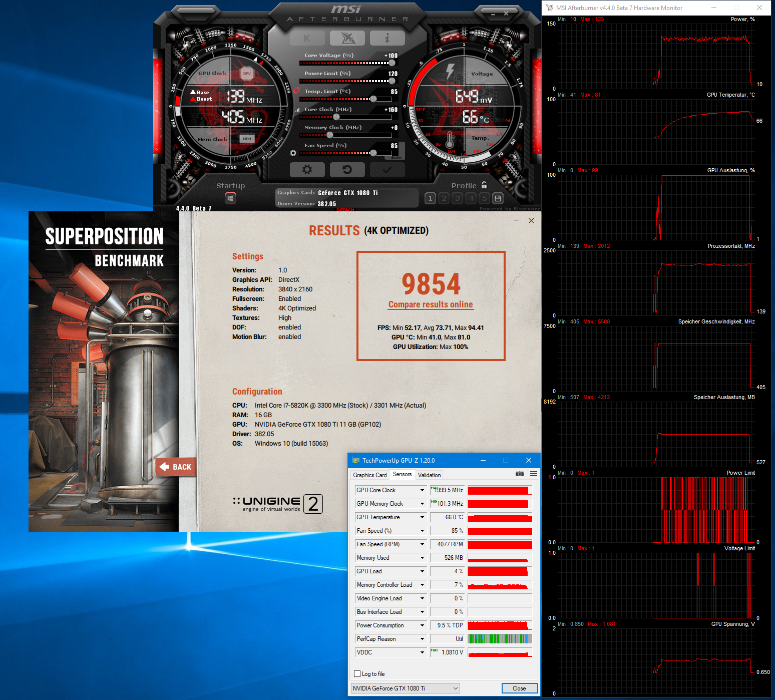The height and width of the screenshot is (700, 775).
Task: Click the save profile floppy icon
Action: coord(498,198)
